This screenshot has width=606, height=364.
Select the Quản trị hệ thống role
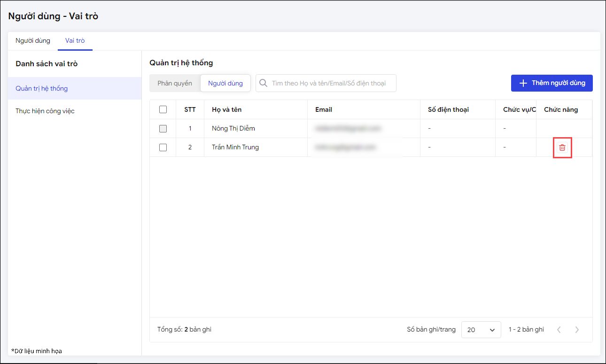[42, 88]
